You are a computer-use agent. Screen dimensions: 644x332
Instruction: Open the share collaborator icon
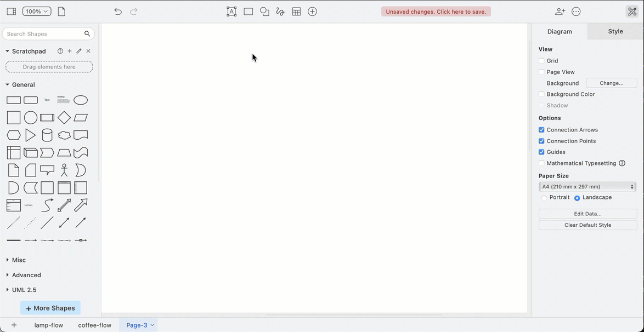point(560,11)
